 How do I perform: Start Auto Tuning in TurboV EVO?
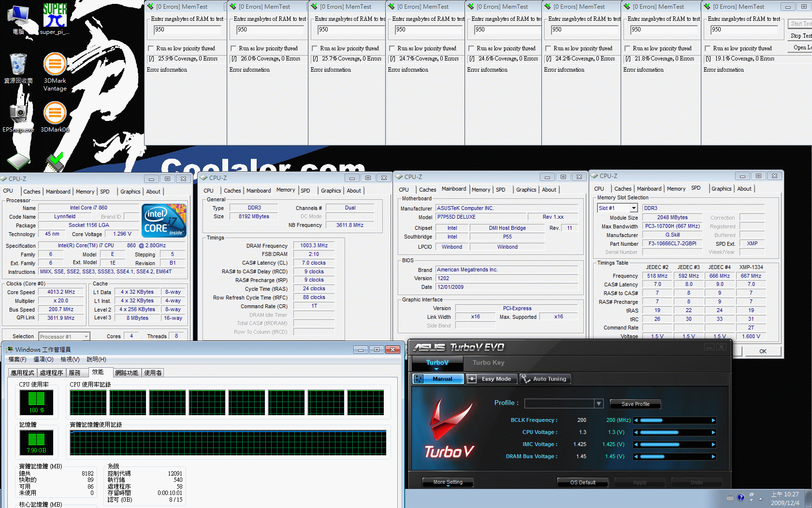click(x=545, y=379)
